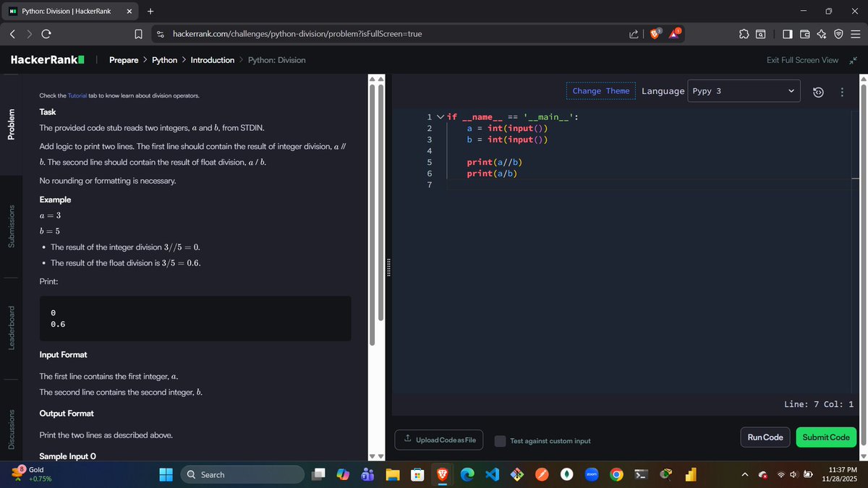Open the Pypy 3 language dropdown
This screenshot has height=488, width=868.
744,91
